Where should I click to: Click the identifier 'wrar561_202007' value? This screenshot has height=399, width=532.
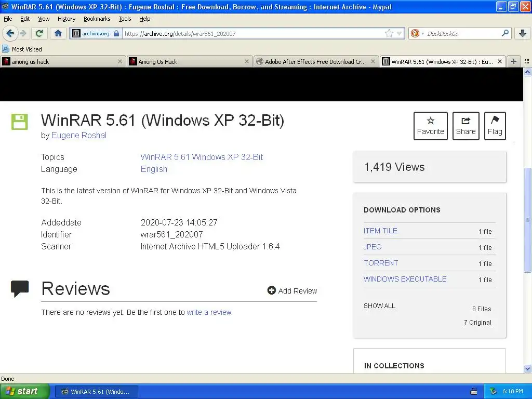171,234
